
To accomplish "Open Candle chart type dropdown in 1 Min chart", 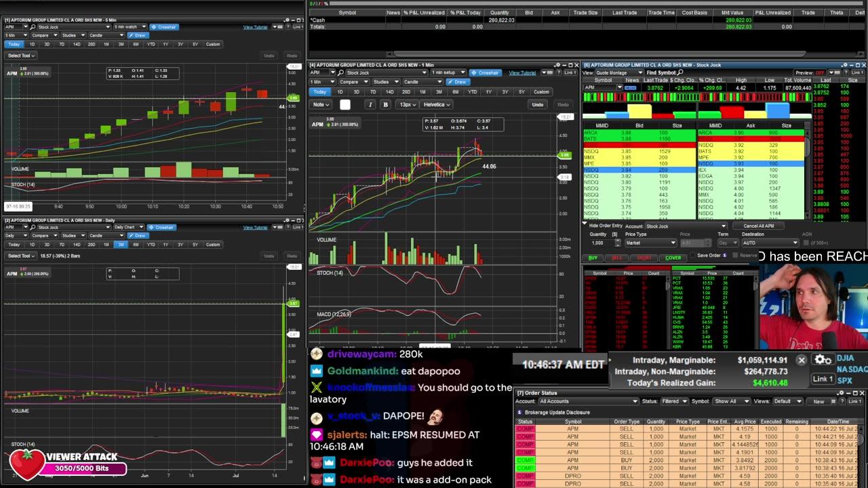I will tap(423, 82).
